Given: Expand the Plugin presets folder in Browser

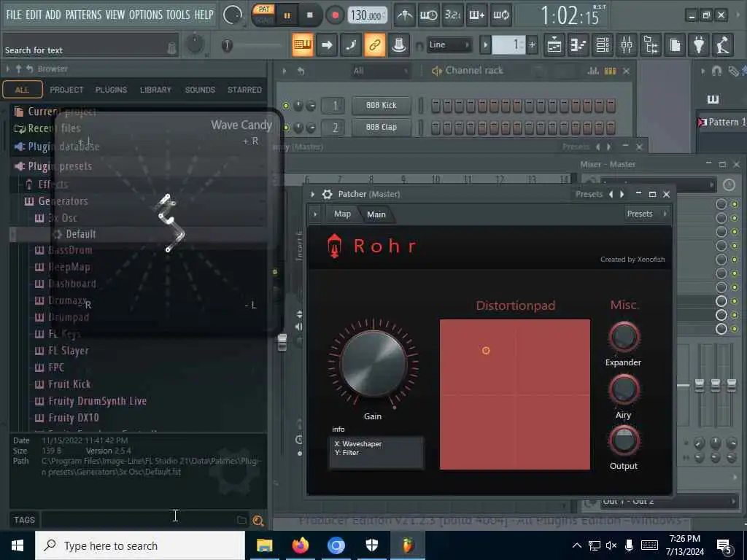Looking at the screenshot, I should click(x=60, y=166).
